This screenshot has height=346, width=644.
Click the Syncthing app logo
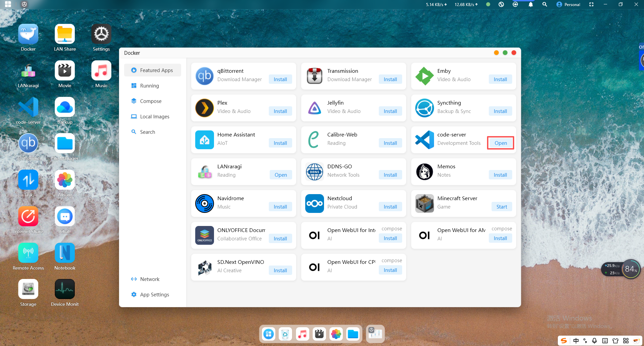[425, 108]
